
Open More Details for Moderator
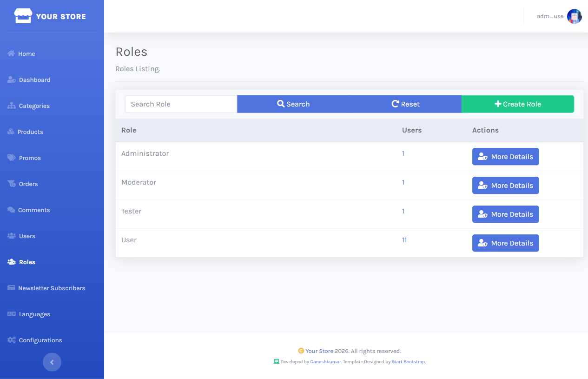pyautogui.click(x=506, y=186)
